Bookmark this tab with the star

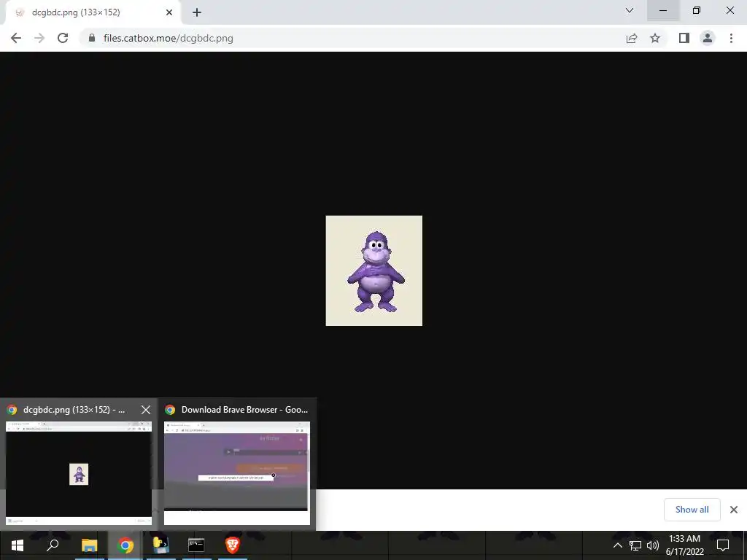point(655,38)
